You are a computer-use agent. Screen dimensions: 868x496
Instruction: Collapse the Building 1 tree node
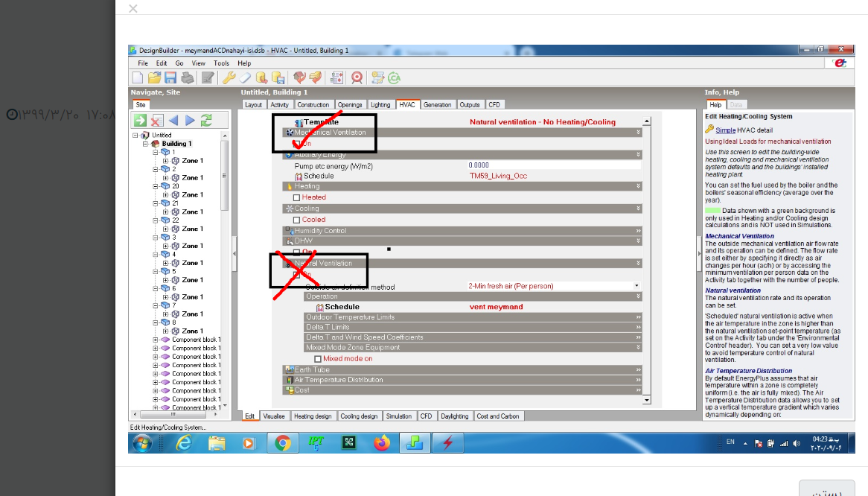coord(146,144)
